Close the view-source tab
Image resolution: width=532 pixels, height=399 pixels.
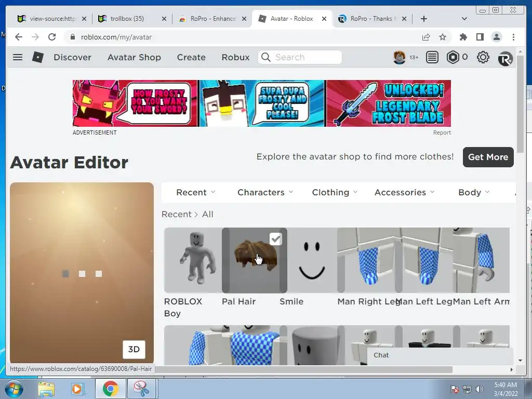(x=84, y=19)
